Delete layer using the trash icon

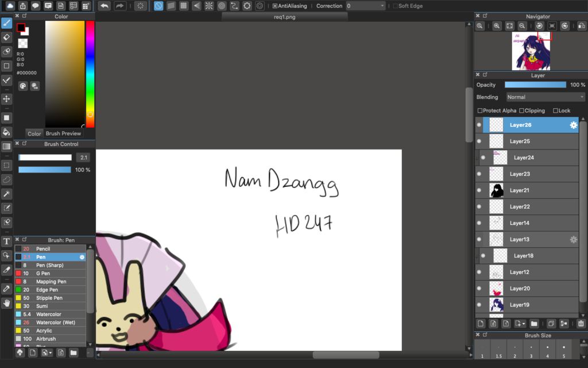(x=581, y=324)
